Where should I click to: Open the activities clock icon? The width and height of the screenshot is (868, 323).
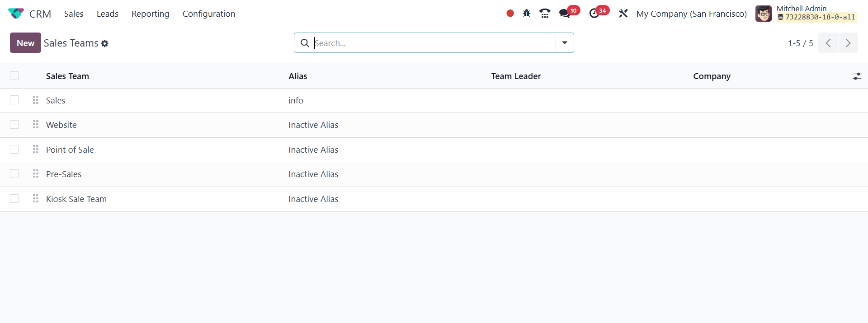[x=594, y=14]
